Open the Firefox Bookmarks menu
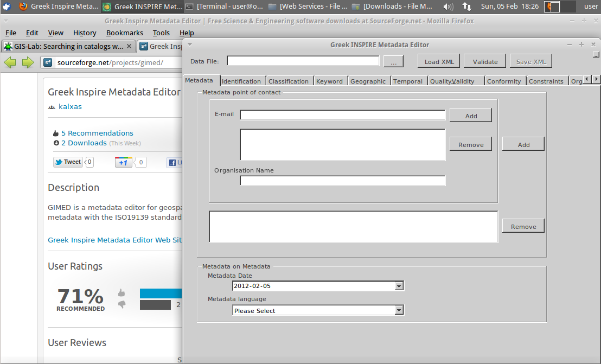The width and height of the screenshot is (601, 364). (125, 33)
